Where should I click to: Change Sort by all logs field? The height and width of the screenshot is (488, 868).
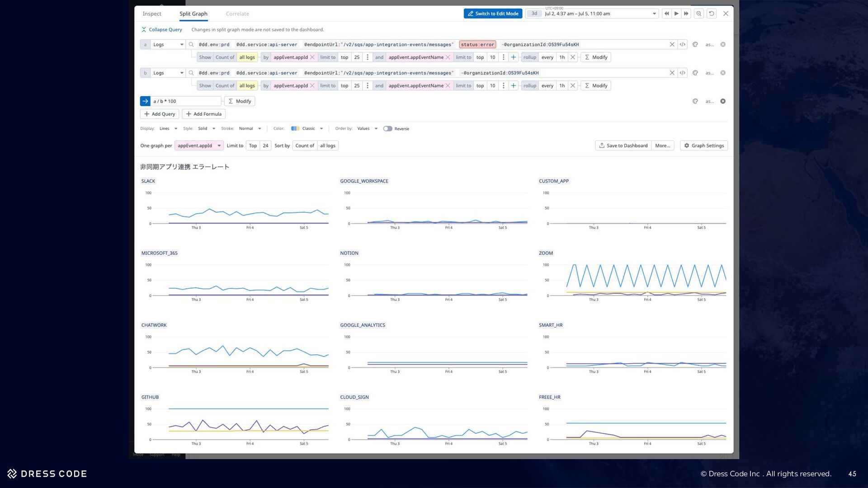pyautogui.click(x=328, y=145)
